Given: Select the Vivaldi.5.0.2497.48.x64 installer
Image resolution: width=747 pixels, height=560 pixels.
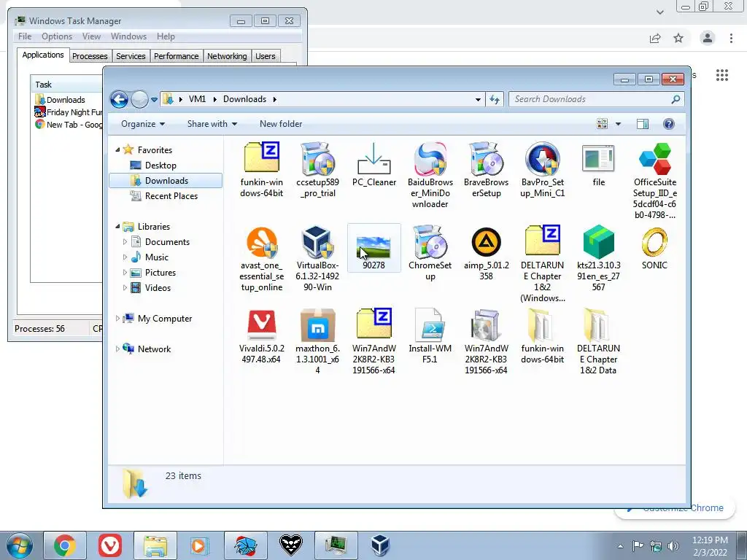Looking at the screenshot, I should [x=262, y=335].
